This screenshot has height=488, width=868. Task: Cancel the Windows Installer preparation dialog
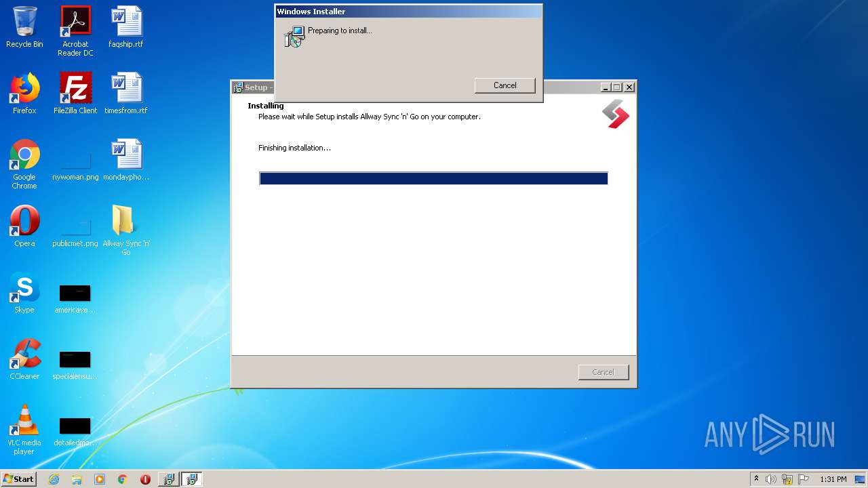click(x=505, y=85)
